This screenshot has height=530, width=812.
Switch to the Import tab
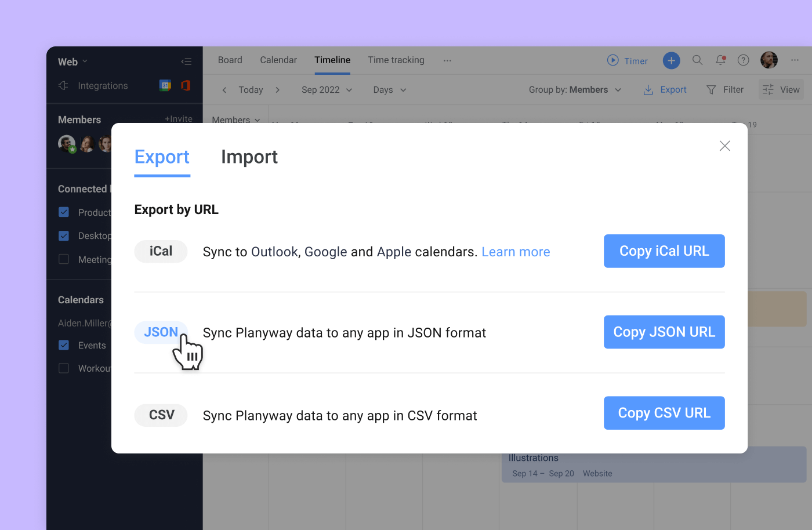249,157
